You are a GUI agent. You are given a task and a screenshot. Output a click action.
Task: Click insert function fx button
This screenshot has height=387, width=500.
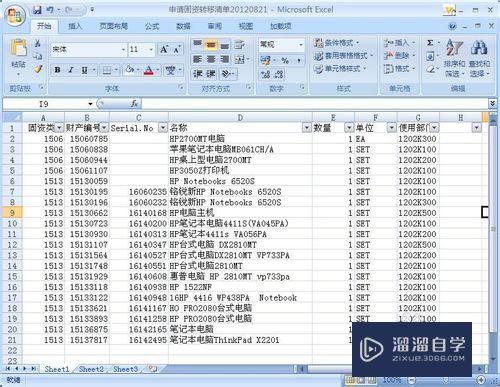point(135,104)
